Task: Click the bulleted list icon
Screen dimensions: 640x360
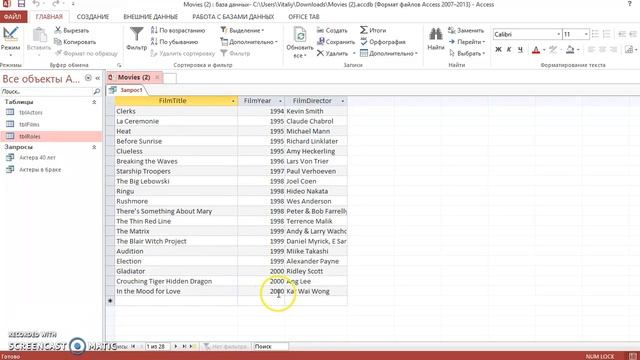Action: pyautogui.click(x=595, y=34)
